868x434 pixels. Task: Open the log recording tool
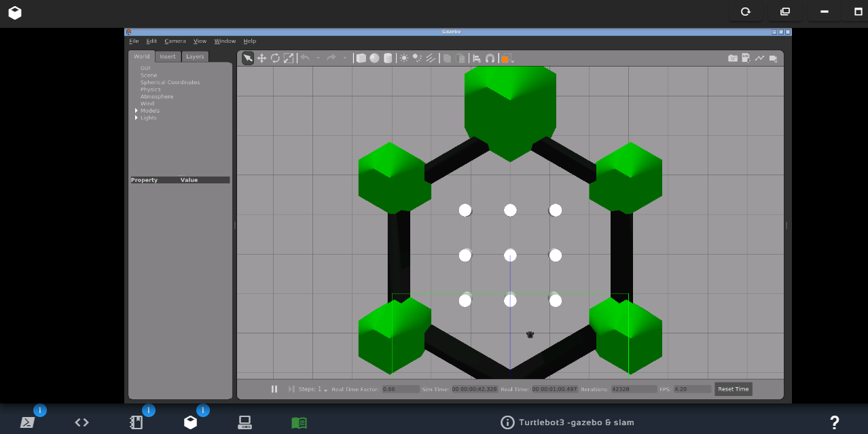coord(746,58)
